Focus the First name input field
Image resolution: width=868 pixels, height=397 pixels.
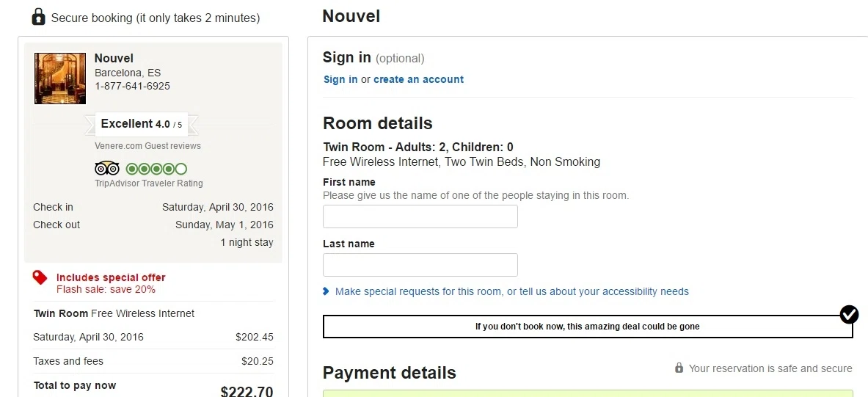coord(420,216)
